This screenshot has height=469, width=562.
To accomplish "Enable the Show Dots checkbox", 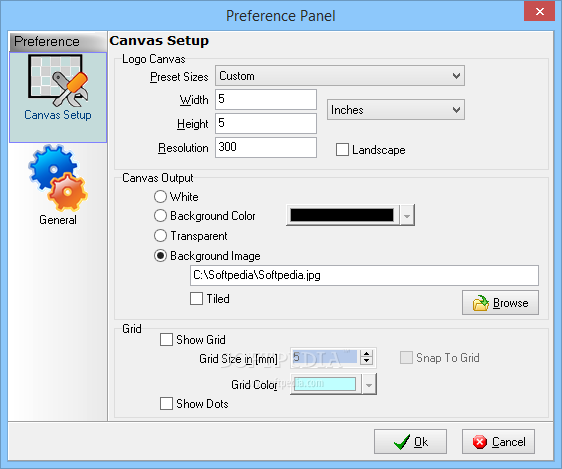I will [166, 403].
